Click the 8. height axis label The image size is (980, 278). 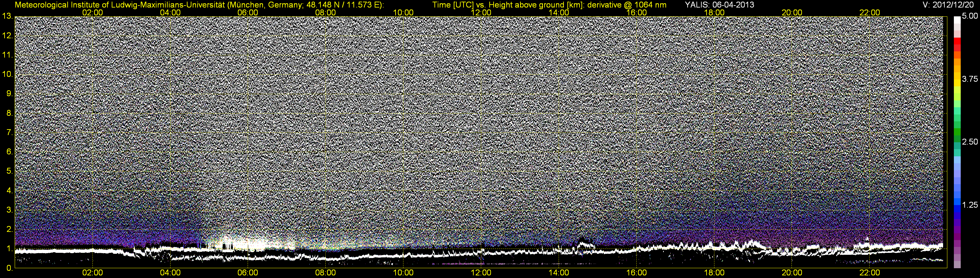9,113
